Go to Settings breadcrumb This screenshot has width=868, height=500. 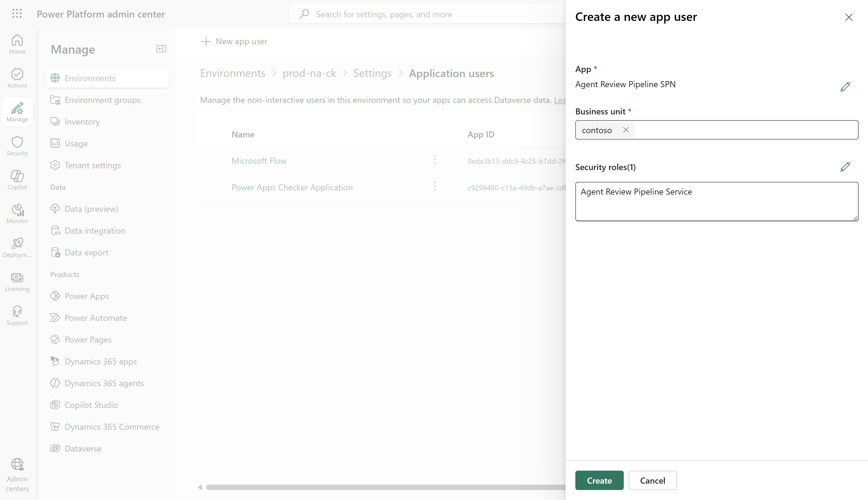(372, 73)
